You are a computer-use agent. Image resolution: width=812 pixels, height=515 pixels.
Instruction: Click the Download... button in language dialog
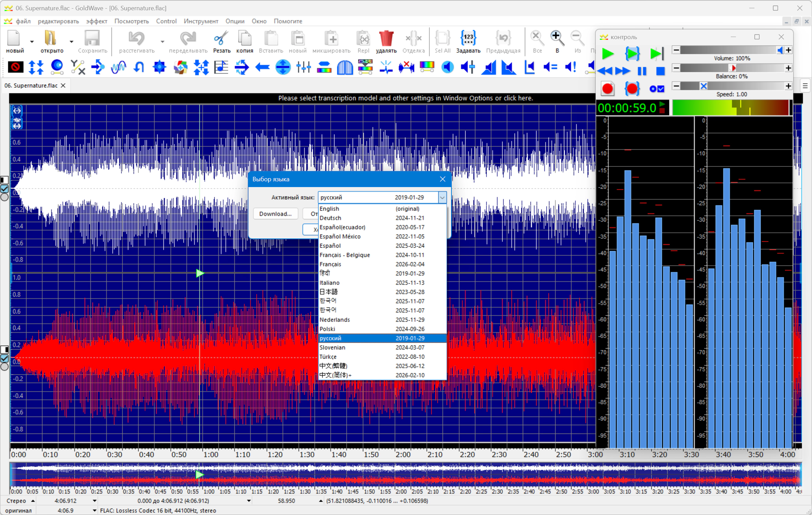pyautogui.click(x=275, y=214)
